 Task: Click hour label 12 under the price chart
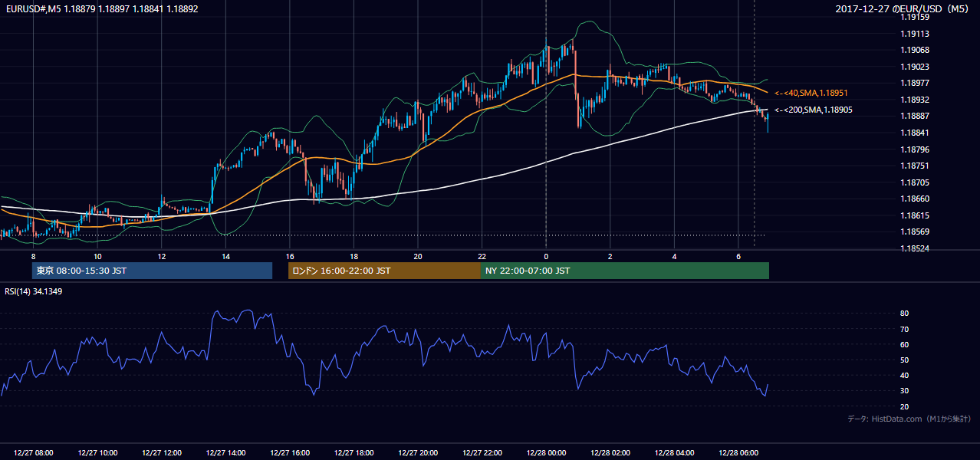pyautogui.click(x=162, y=256)
